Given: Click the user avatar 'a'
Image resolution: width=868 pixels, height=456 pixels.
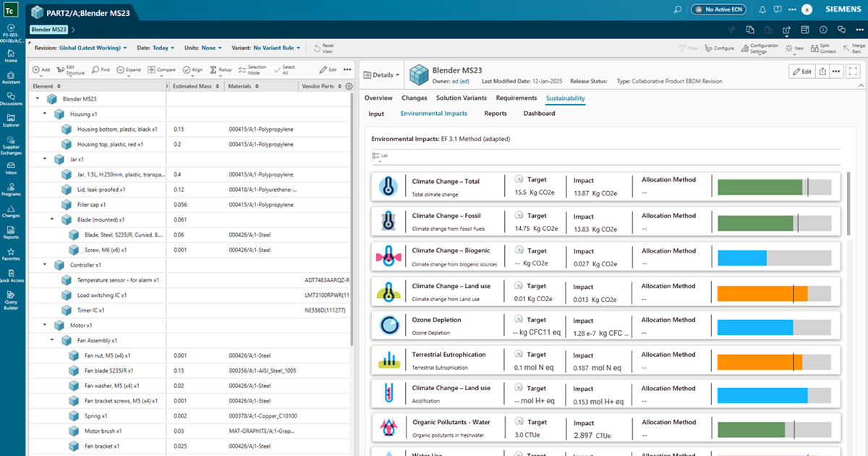Looking at the screenshot, I should pyautogui.click(x=807, y=9).
